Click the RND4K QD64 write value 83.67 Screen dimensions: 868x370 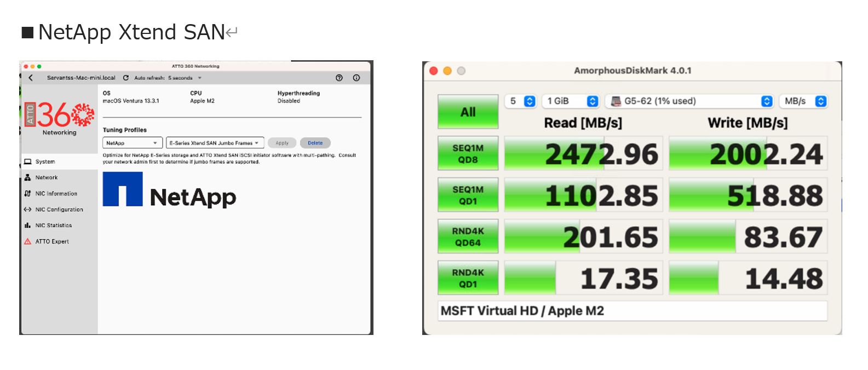point(748,236)
